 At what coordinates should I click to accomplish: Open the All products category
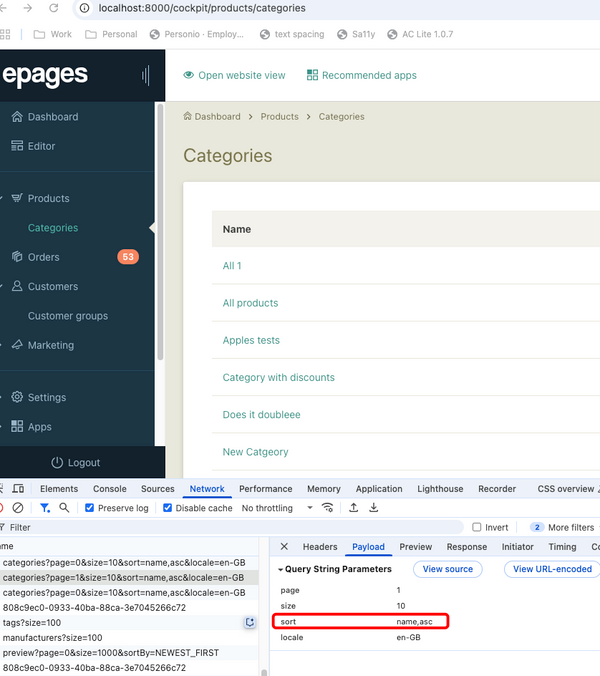[x=250, y=303]
